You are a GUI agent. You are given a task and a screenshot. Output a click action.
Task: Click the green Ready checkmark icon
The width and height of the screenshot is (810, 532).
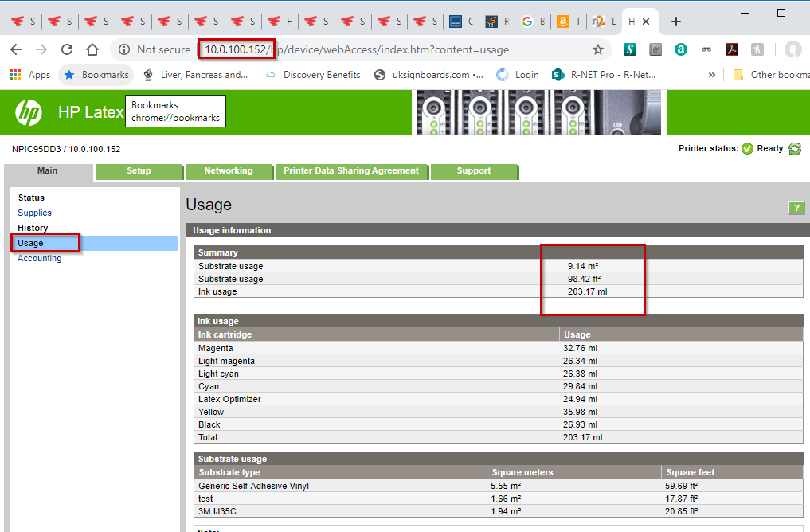pos(747,149)
